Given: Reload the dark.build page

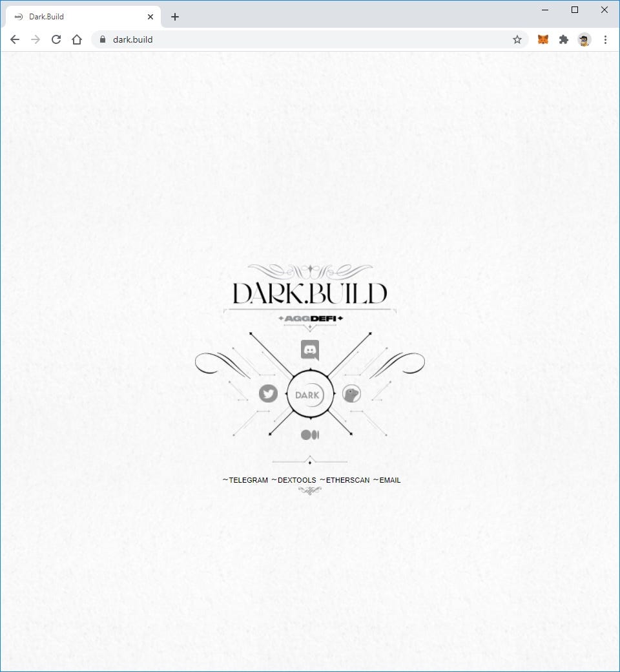Looking at the screenshot, I should pos(56,39).
